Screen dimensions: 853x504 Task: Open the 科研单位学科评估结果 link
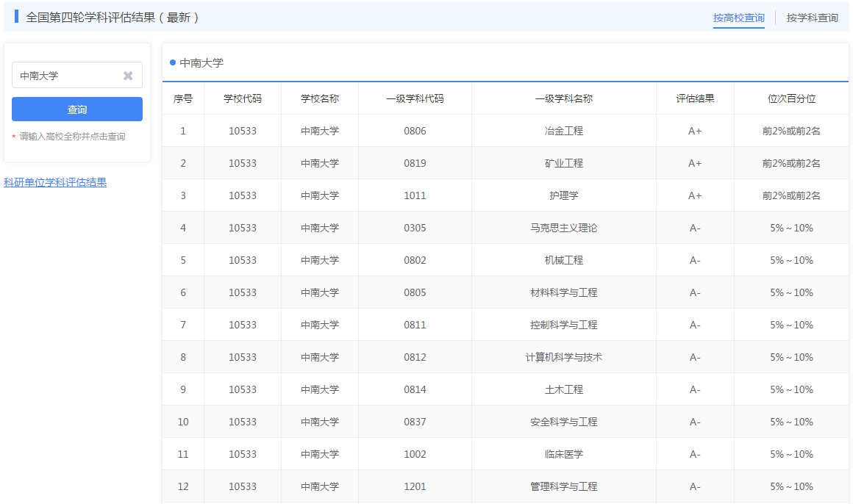coord(56,182)
